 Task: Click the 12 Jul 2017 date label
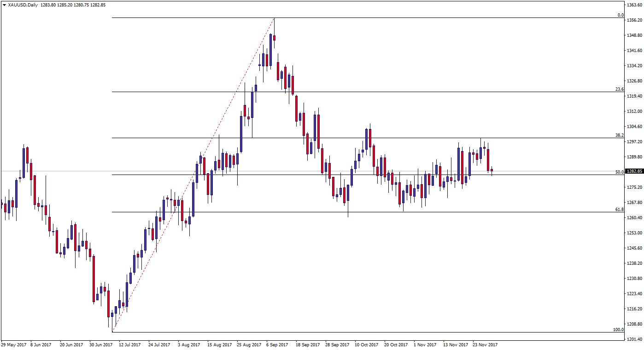tap(130, 344)
